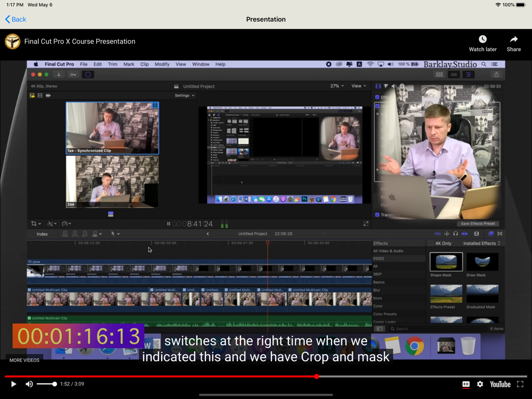Open the Modify menu

162,64
